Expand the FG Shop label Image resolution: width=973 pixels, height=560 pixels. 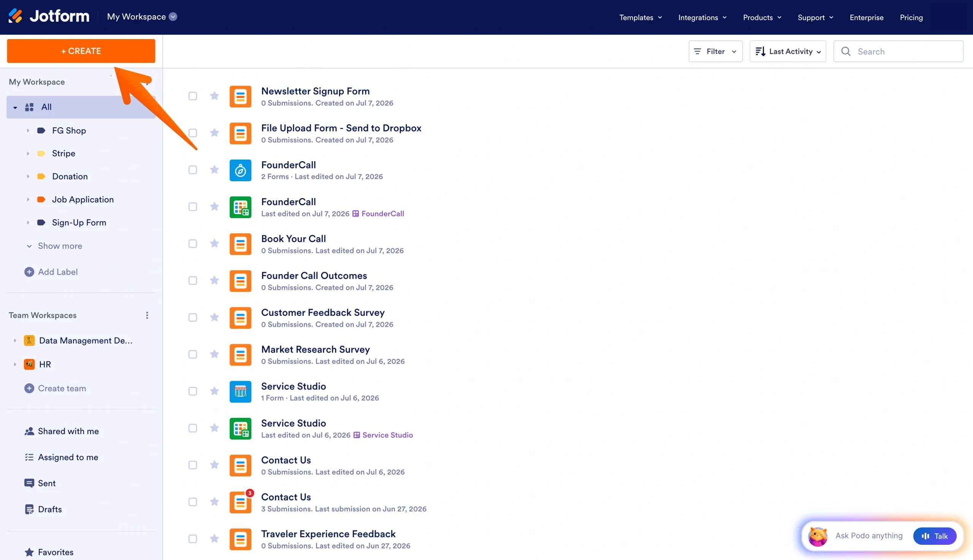pyautogui.click(x=28, y=131)
